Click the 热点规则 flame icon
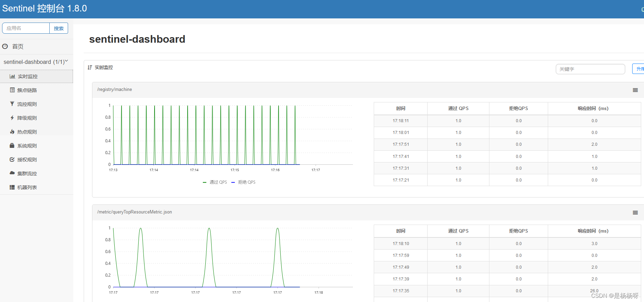This screenshot has width=644, height=302. [12, 132]
